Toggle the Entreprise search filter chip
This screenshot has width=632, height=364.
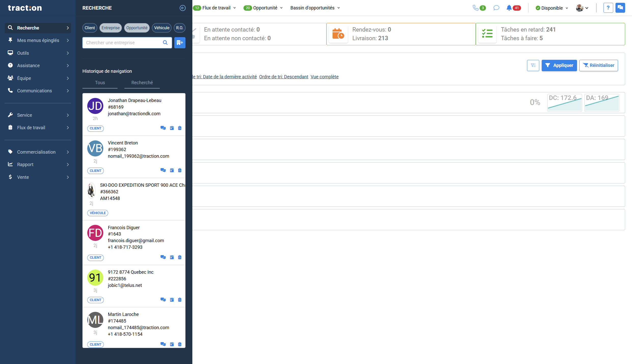(110, 28)
